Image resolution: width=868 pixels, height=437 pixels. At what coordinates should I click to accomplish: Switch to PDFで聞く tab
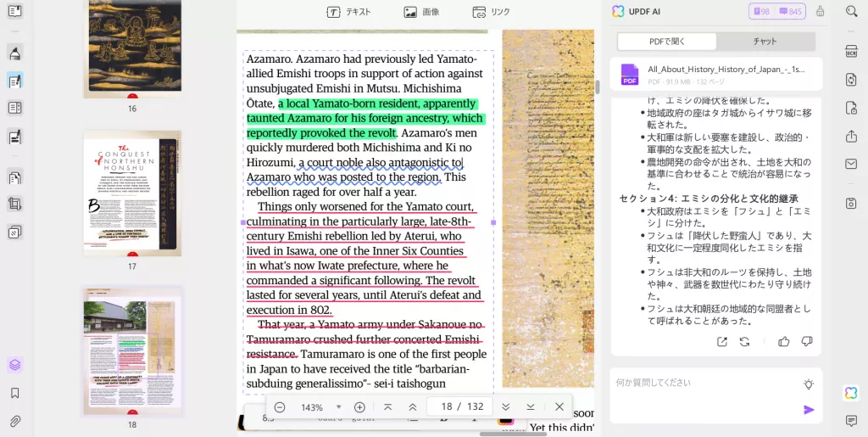[667, 42]
